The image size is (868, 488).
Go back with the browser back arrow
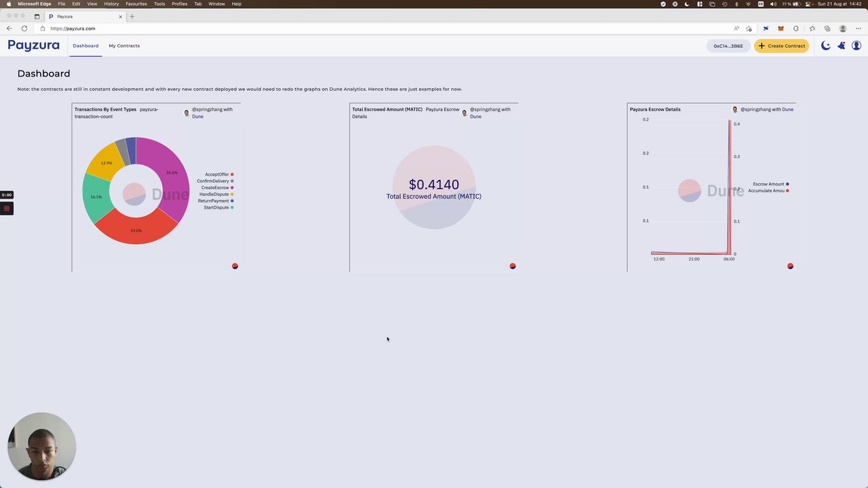pos(9,28)
